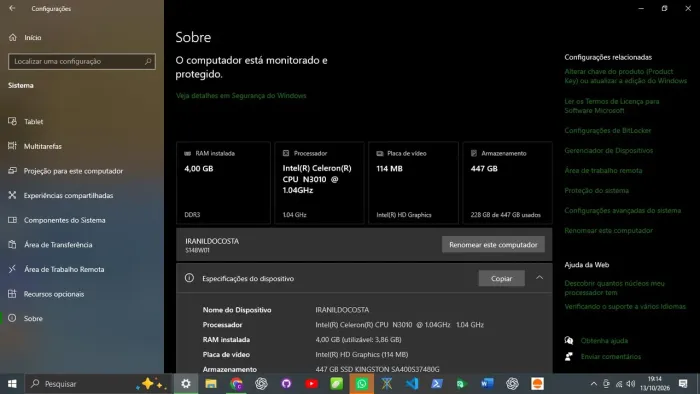Open Alterar chave do produto link
This screenshot has height=394, width=700.
(x=625, y=76)
